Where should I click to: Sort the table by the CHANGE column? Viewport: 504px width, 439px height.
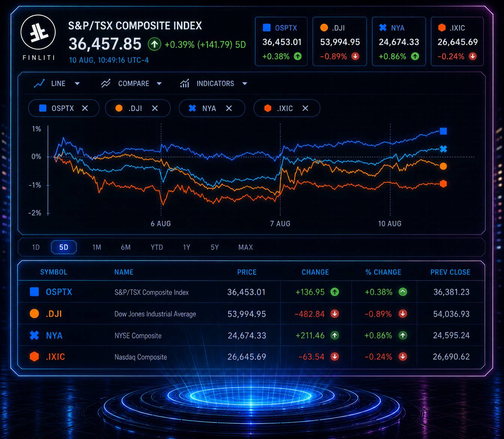click(x=315, y=272)
